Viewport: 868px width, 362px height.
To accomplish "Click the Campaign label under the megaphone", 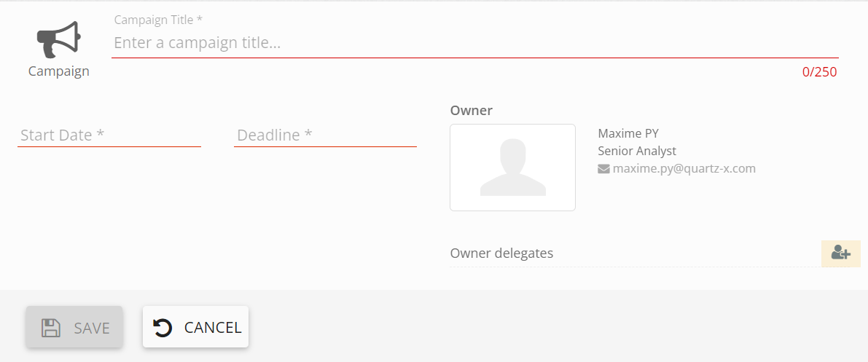I will pyautogui.click(x=59, y=71).
